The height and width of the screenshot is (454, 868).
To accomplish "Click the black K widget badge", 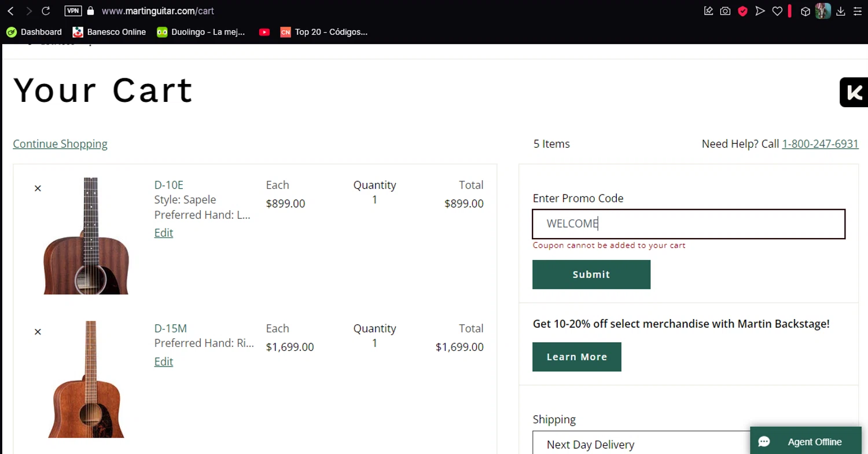I will [854, 92].
